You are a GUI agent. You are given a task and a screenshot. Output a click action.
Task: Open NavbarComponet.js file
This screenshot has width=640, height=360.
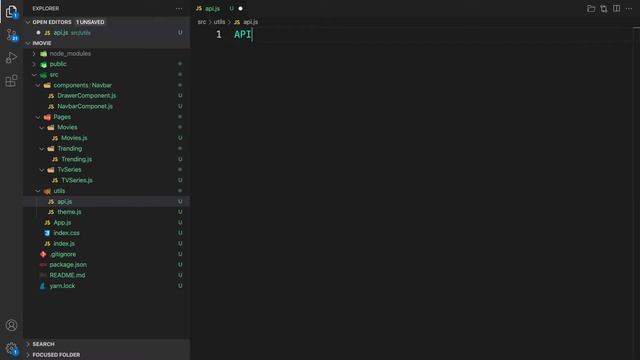click(x=85, y=106)
